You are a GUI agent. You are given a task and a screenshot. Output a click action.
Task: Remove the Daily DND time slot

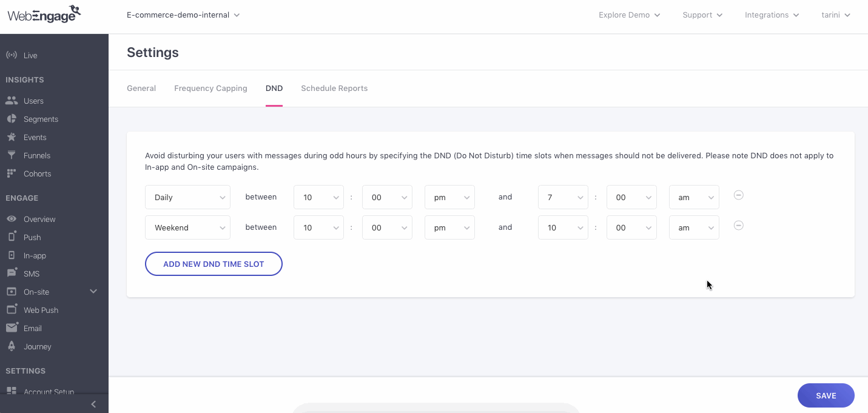point(739,195)
